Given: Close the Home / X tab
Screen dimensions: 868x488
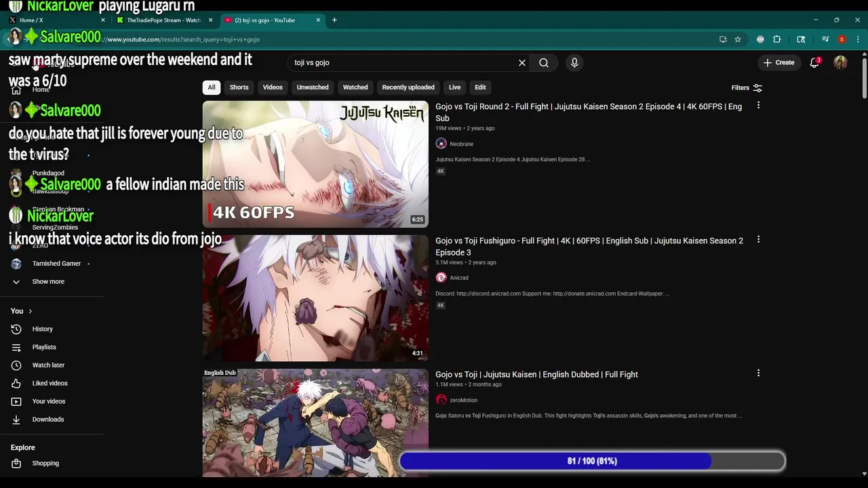Looking at the screenshot, I should 102,20.
